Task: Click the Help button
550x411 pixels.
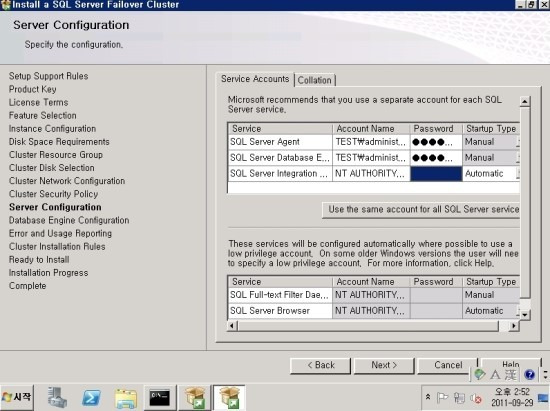Action: tap(511, 364)
